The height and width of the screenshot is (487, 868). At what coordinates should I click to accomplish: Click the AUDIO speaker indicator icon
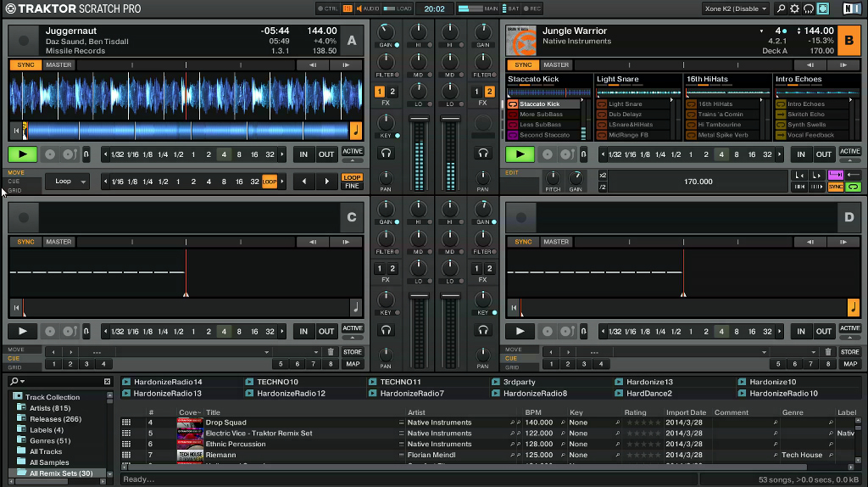coord(359,8)
